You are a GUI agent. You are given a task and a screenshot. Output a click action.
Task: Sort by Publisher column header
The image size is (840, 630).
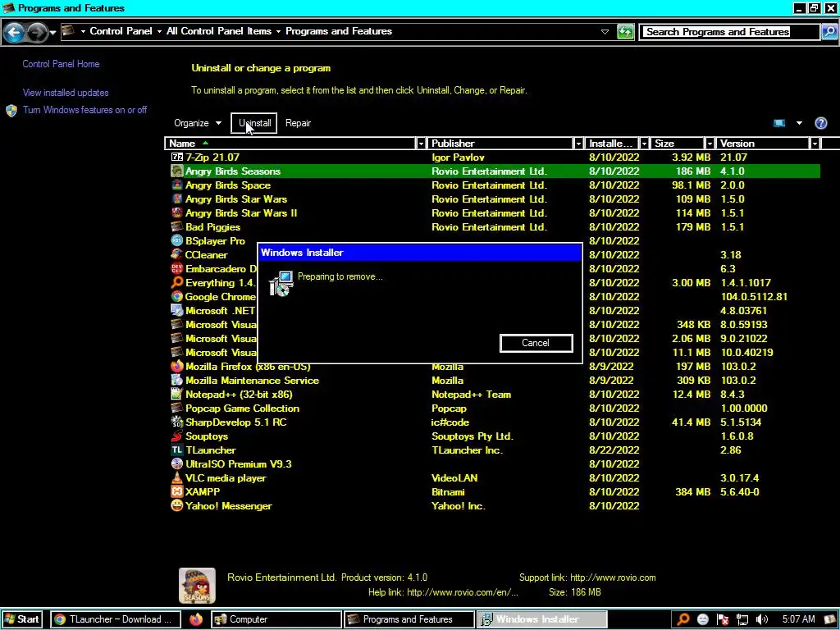(x=500, y=144)
